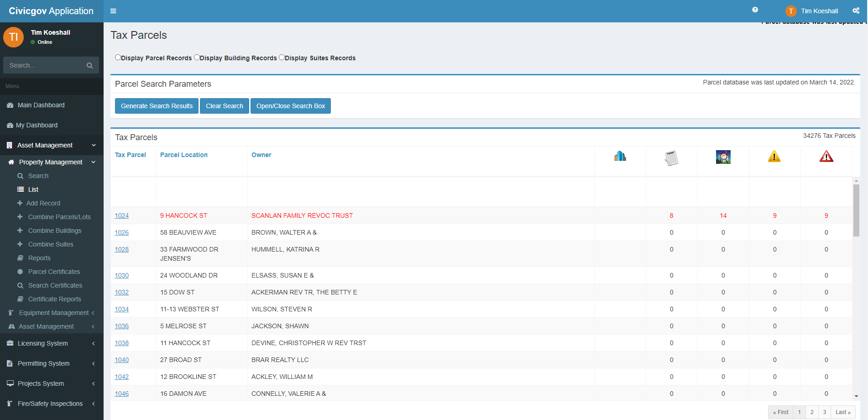The image size is (868, 420).
Task: Click the red alert triangle column icon
Action: pos(826,157)
